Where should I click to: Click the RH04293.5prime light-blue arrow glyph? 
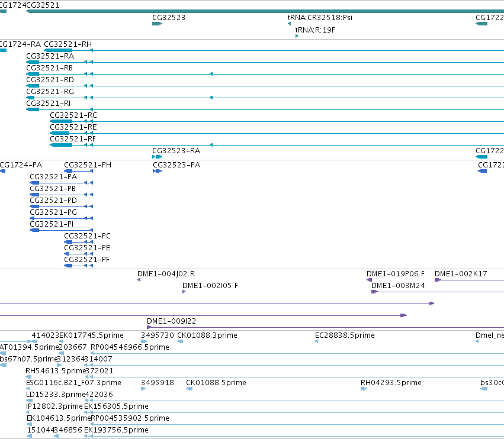pos(364,389)
